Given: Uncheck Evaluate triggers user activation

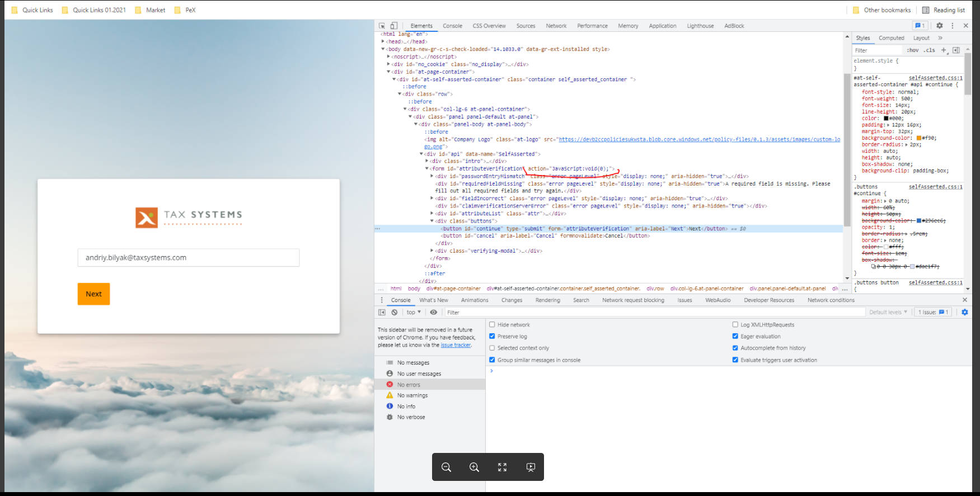Looking at the screenshot, I should pos(735,360).
